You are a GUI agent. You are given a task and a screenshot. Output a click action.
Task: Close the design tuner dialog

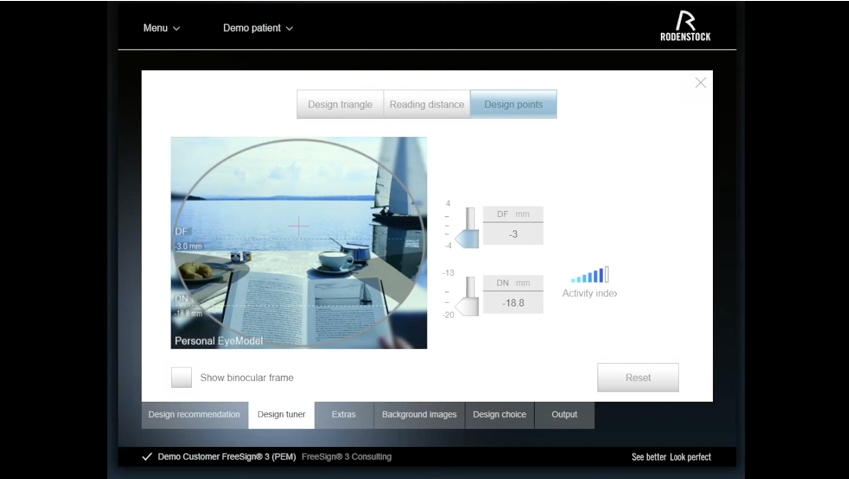pyautogui.click(x=700, y=83)
